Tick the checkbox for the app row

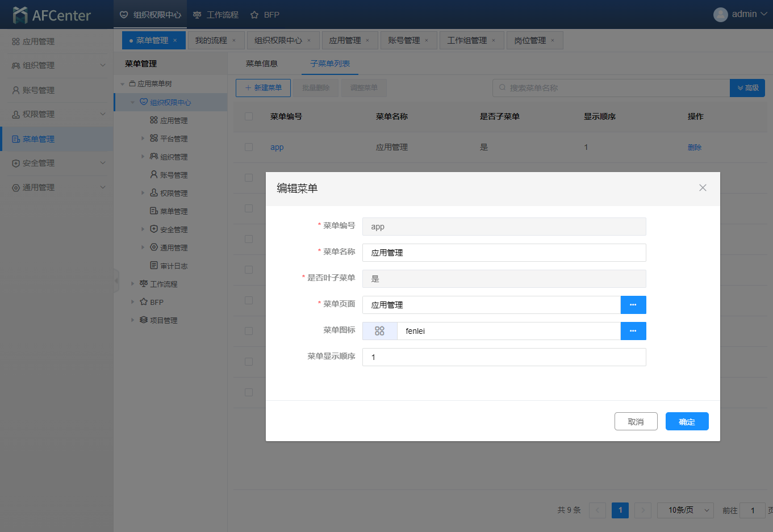[249, 147]
